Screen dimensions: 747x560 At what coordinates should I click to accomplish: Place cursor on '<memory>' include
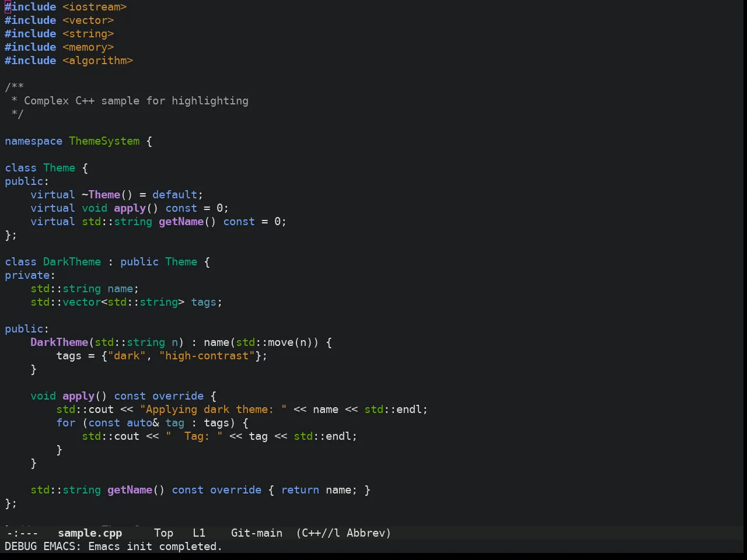pyautogui.click(x=88, y=47)
